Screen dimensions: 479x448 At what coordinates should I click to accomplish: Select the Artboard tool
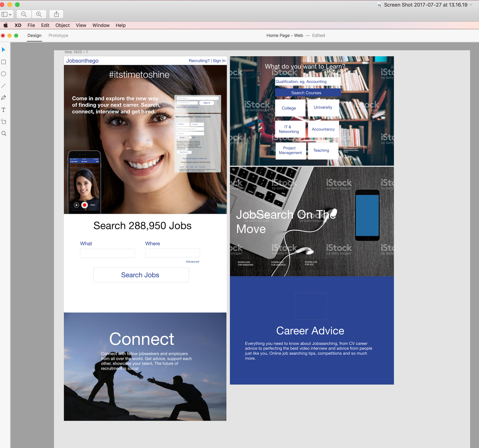[4, 122]
